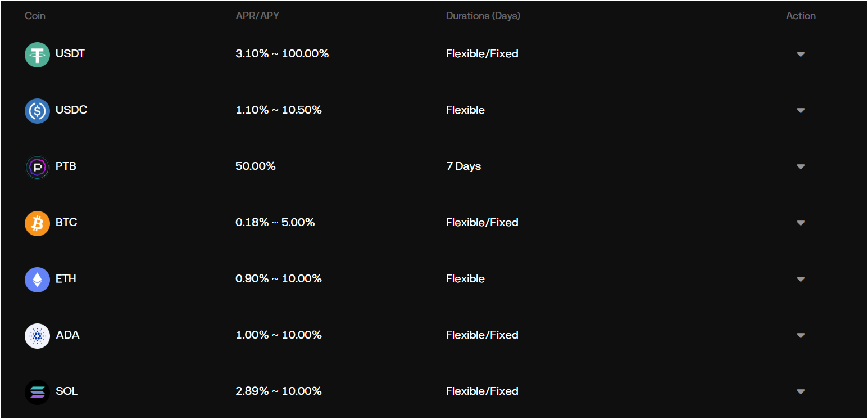Open the ETH row dropdown arrow
Screen dimensions: 868x419
coord(801,280)
